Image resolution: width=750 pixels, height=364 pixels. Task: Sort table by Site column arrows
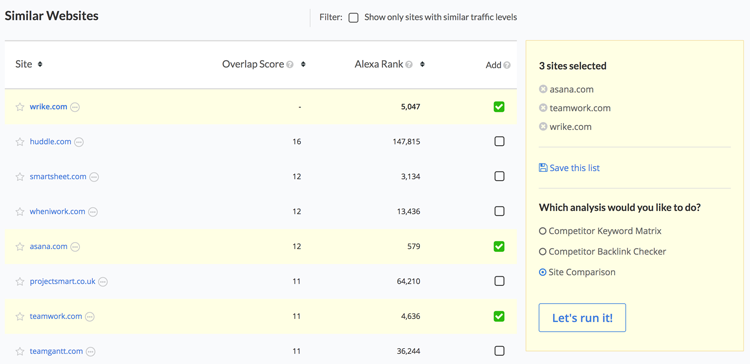coord(40,64)
